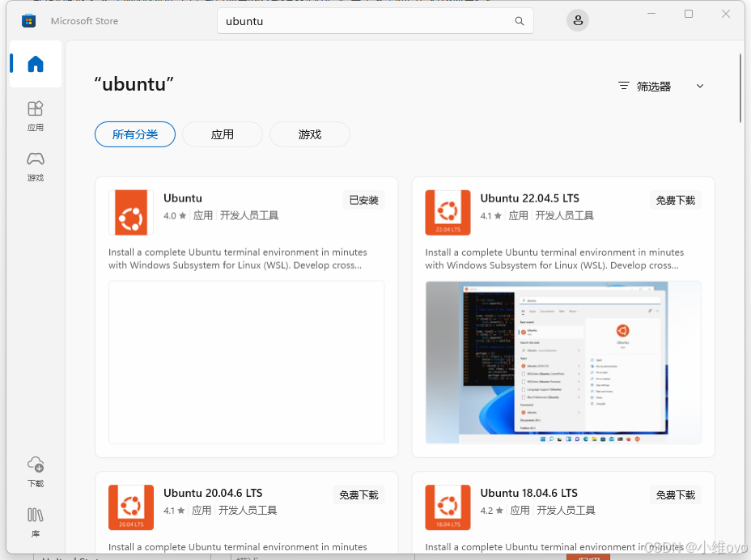
Task: Expand the 筛选器 dropdown
Action: pos(699,85)
